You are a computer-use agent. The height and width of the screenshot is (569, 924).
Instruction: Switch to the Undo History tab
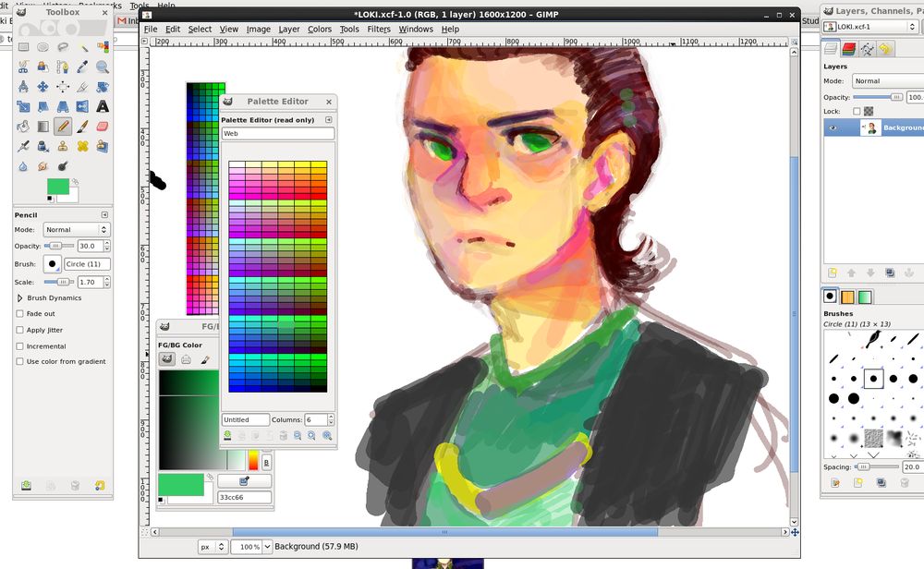[x=886, y=49]
